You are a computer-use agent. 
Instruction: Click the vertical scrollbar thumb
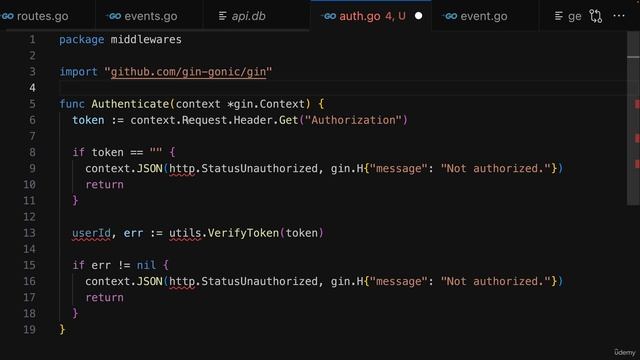633,118
